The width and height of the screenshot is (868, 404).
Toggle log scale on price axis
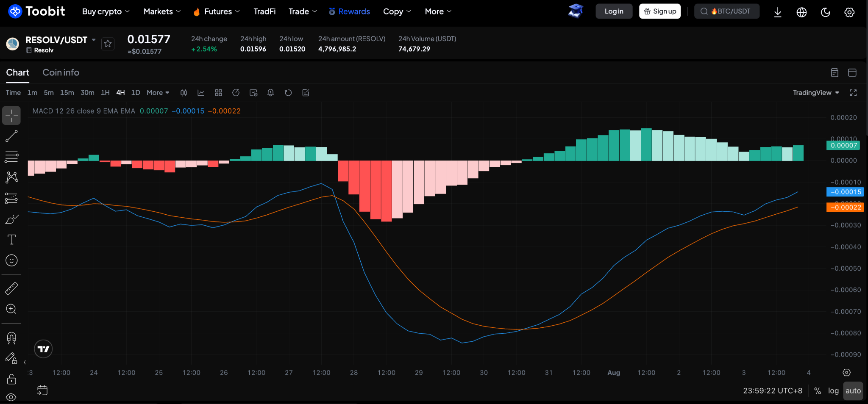833,391
